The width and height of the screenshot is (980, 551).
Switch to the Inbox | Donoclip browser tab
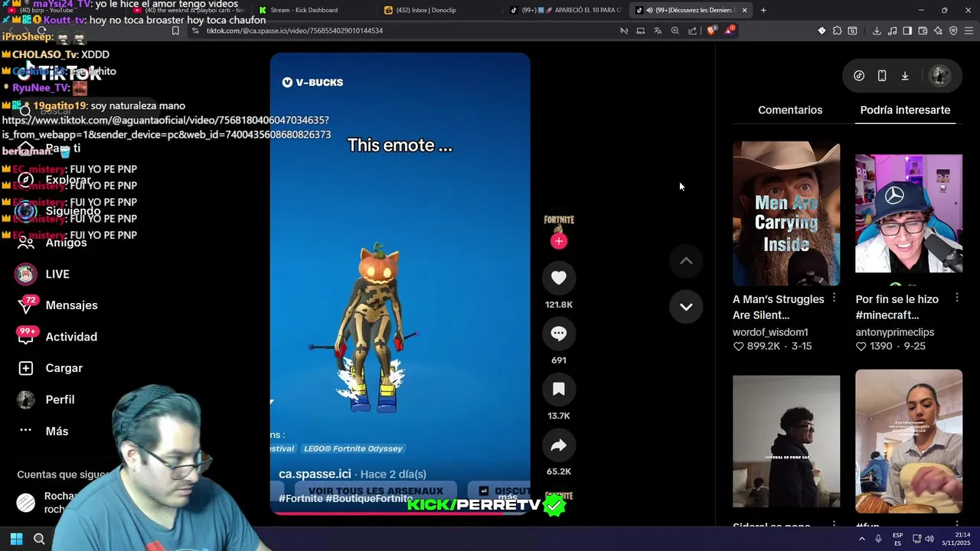[x=425, y=10]
